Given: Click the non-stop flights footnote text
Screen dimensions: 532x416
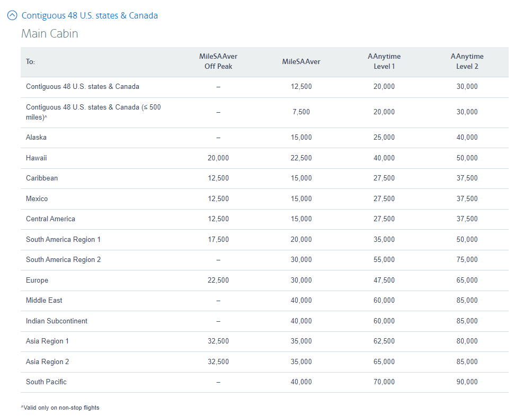Looking at the screenshot, I should click(60, 408).
